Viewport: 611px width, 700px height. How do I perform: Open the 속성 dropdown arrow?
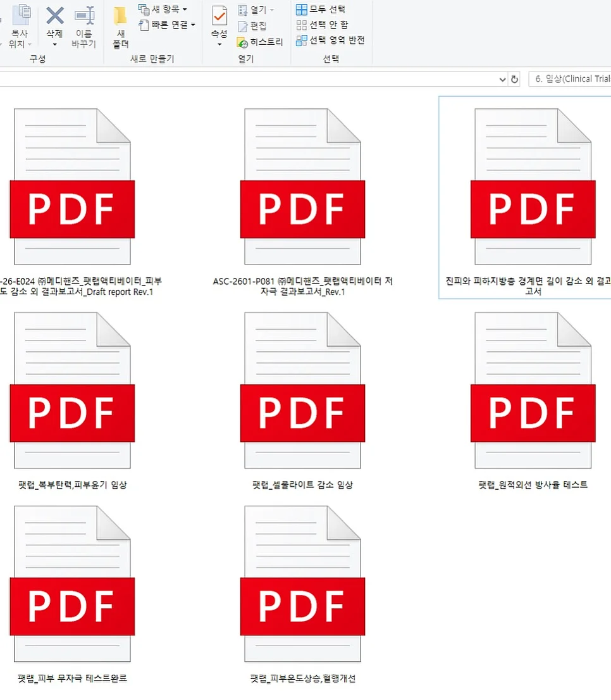click(219, 44)
